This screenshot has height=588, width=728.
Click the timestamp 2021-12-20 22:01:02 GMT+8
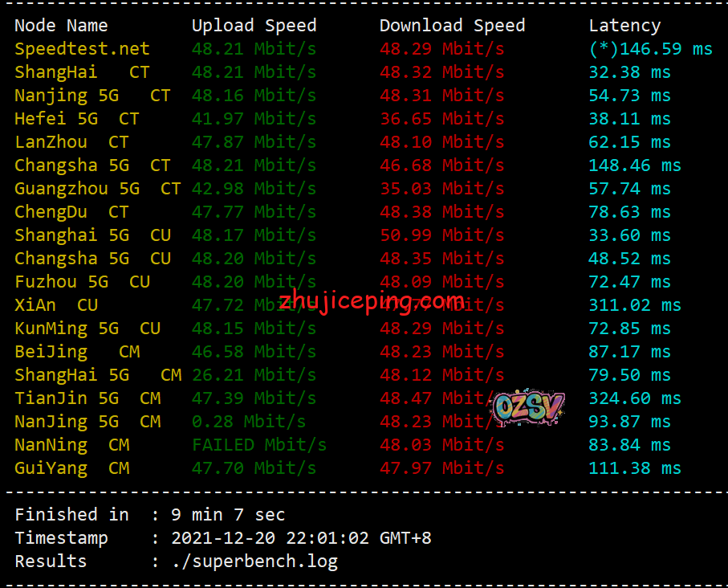pos(301,537)
